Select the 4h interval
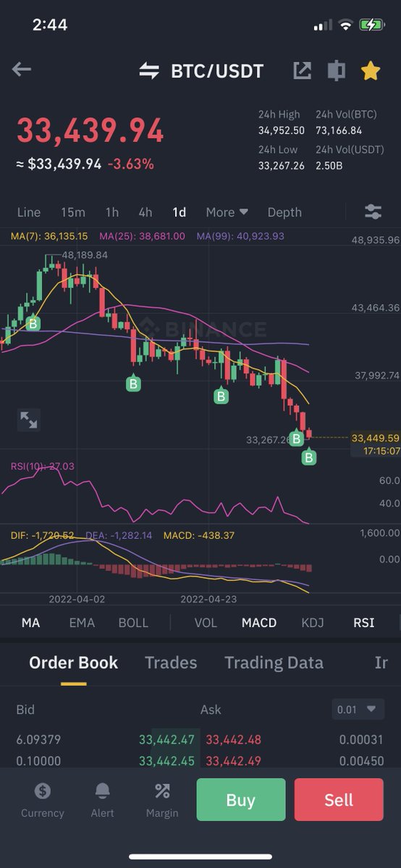 [x=145, y=212]
